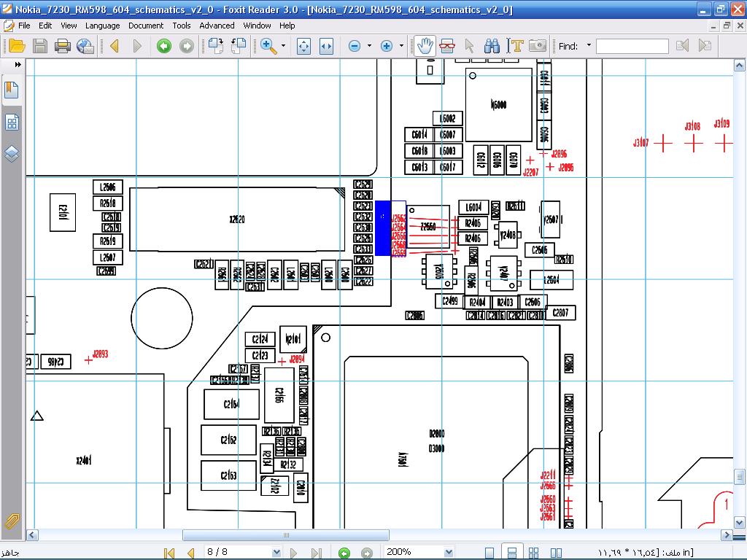Click the Email document icon

[85, 46]
